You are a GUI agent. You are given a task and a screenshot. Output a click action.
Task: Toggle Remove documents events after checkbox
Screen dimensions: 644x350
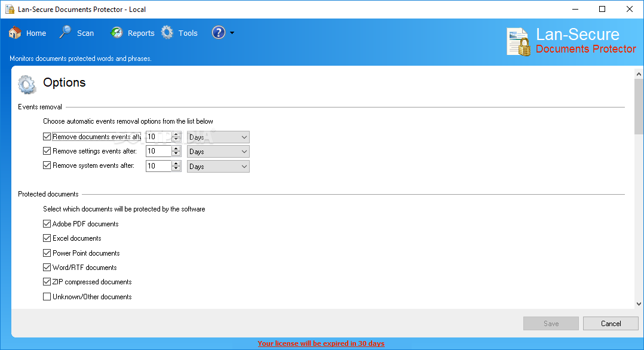click(x=47, y=136)
